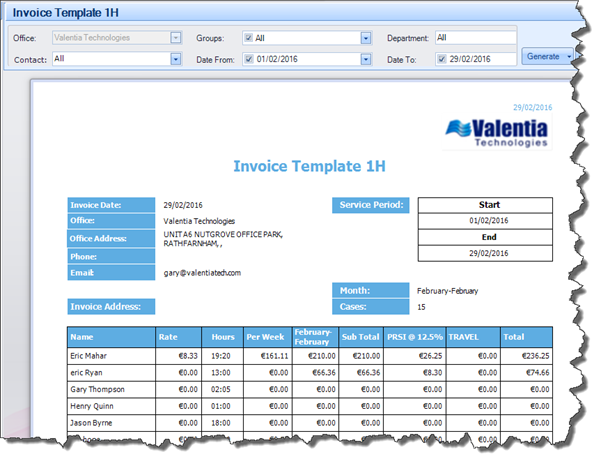
Task: Expand the Groups dropdown arrow
Action: pos(366,38)
